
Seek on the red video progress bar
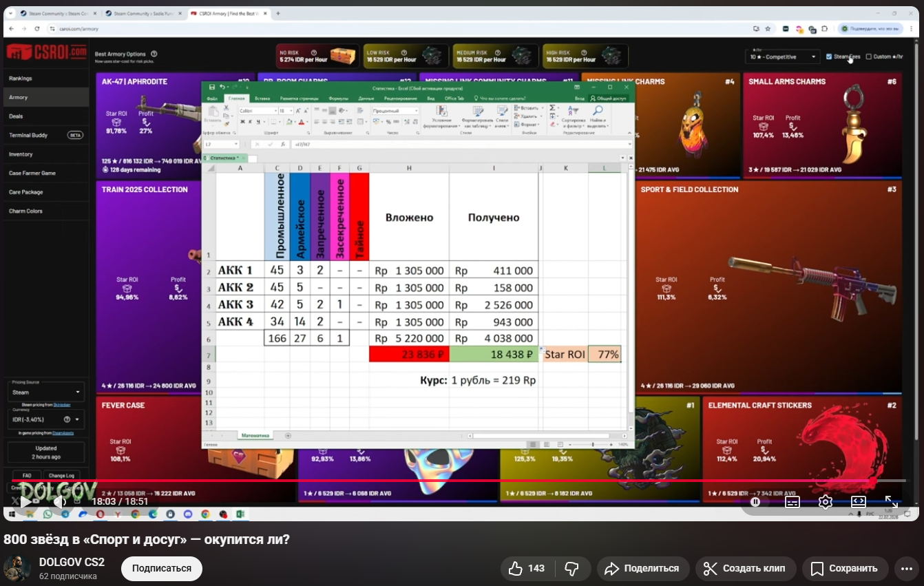coord(459,481)
